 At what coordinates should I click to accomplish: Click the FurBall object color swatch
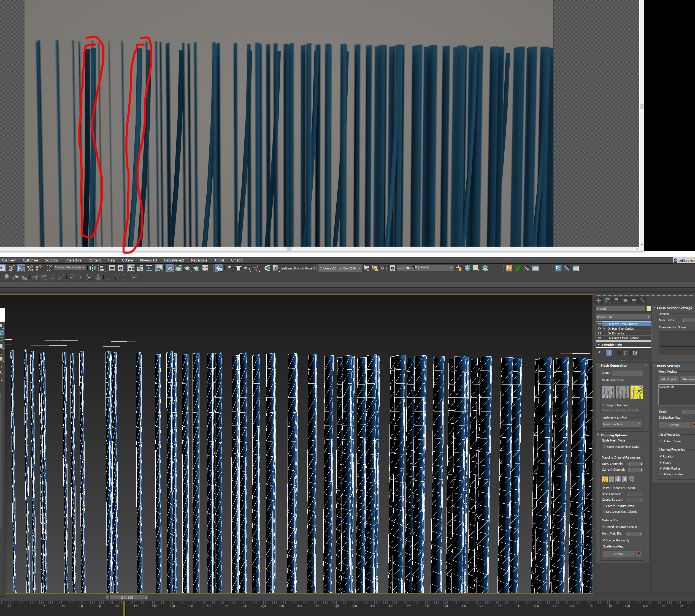click(x=648, y=309)
